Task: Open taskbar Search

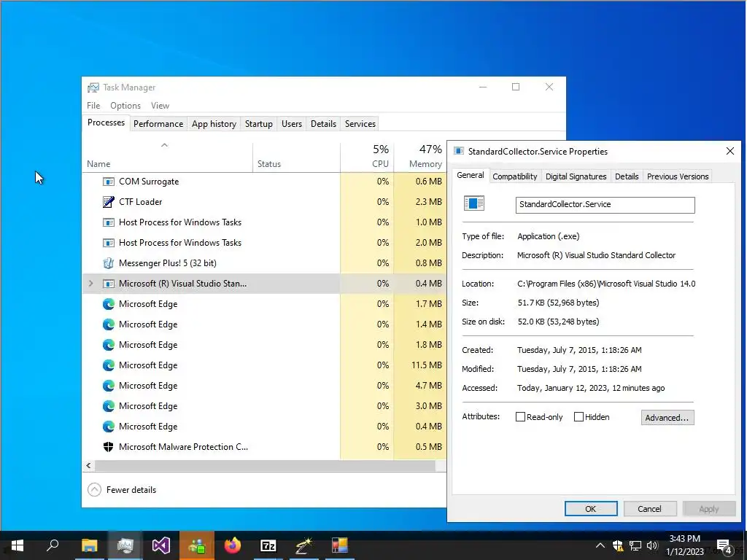Action: (53, 545)
